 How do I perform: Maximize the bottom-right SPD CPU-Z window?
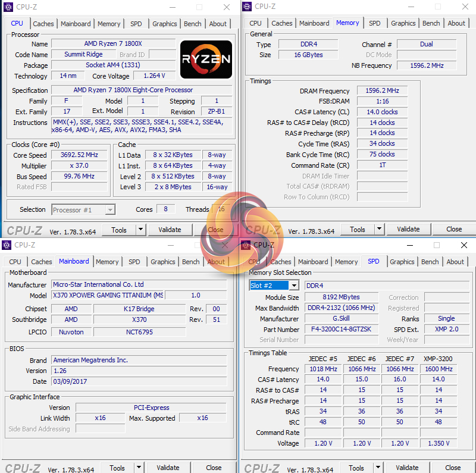[437, 245]
